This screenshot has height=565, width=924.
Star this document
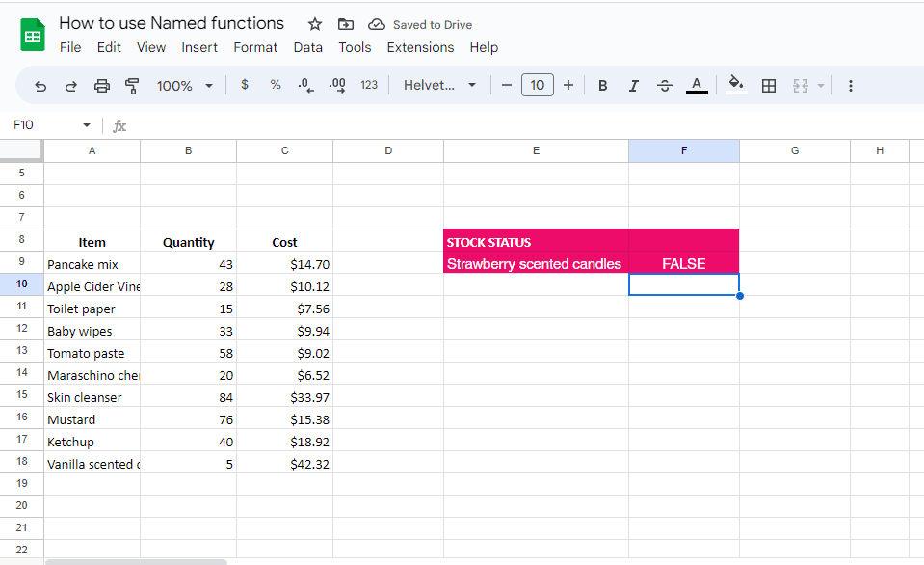[x=314, y=24]
